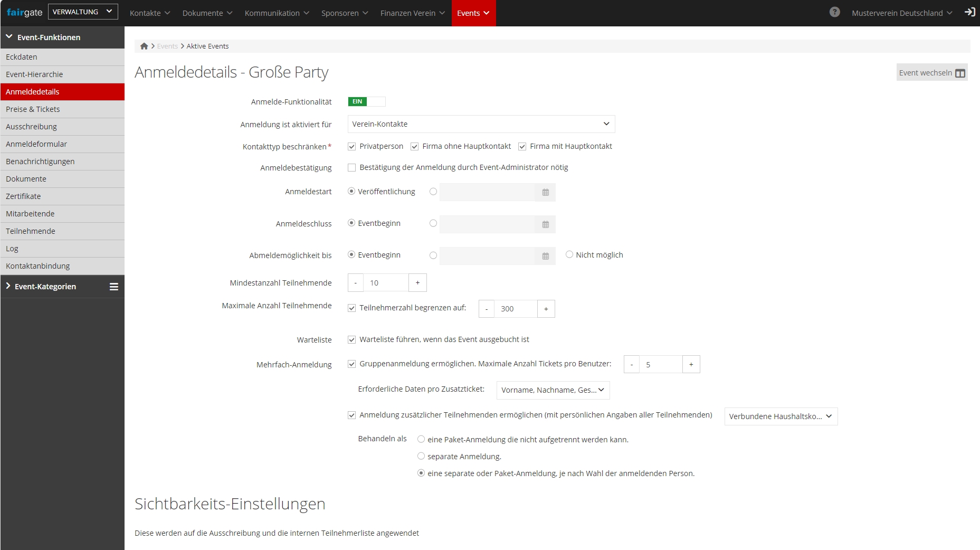The image size is (980, 550).
Task: Select Veröffentlichung radio for Anmeldestart
Action: click(x=351, y=191)
